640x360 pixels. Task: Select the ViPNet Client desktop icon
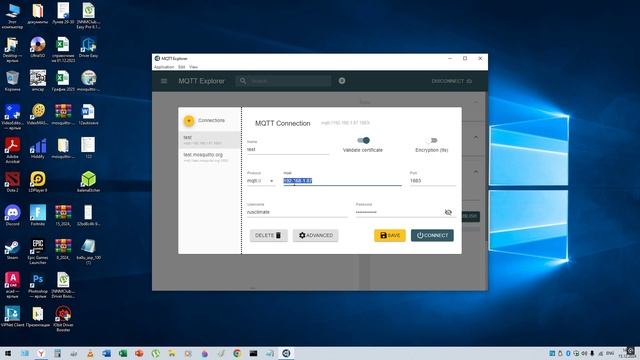coord(12,317)
